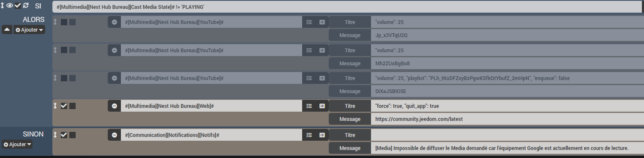
Task: Click the checklist icon on the Mh2ZUxBgBo8 row
Action: [309, 50]
